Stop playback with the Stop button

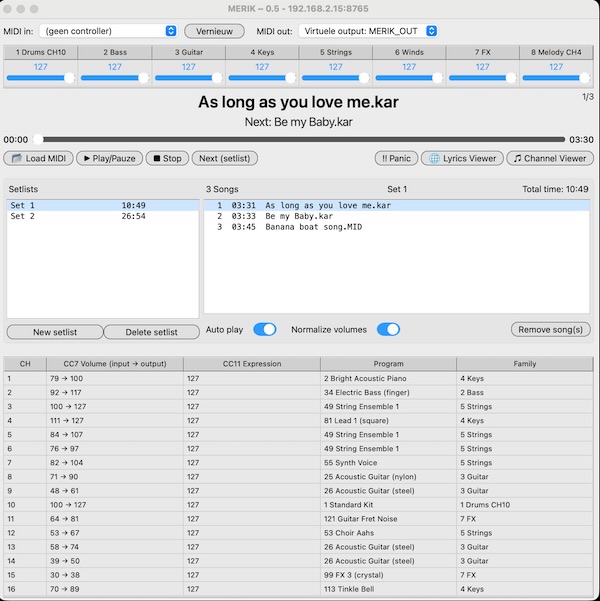(167, 158)
